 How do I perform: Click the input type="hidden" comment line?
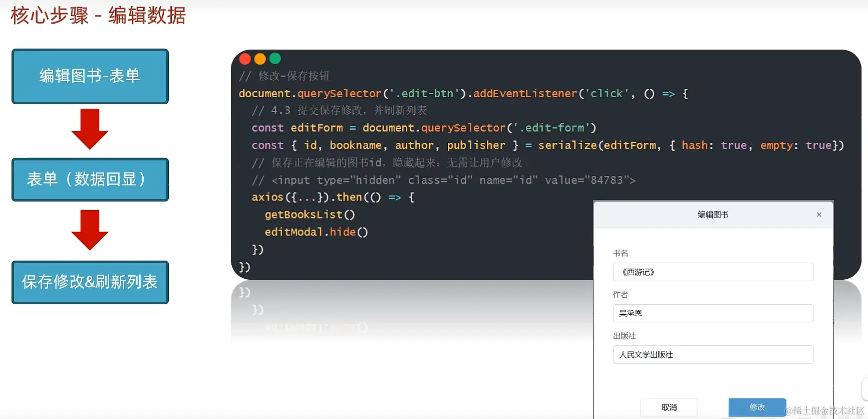(x=444, y=180)
